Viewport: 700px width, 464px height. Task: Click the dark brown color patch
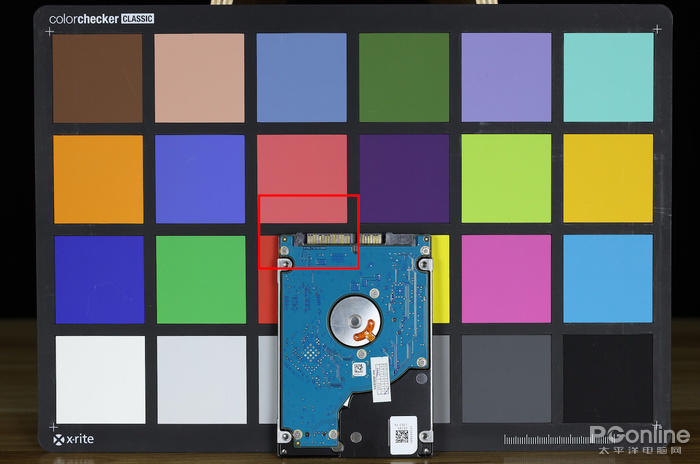point(98,78)
